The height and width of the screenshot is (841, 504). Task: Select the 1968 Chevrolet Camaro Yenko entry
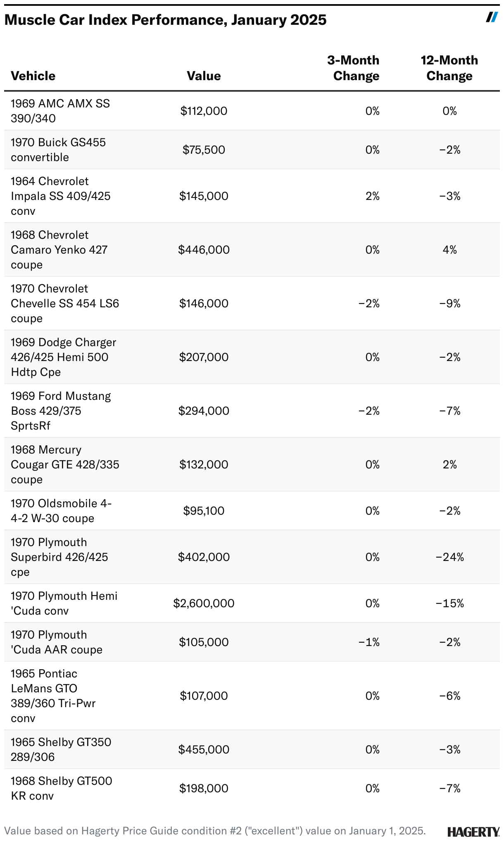(59, 249)
